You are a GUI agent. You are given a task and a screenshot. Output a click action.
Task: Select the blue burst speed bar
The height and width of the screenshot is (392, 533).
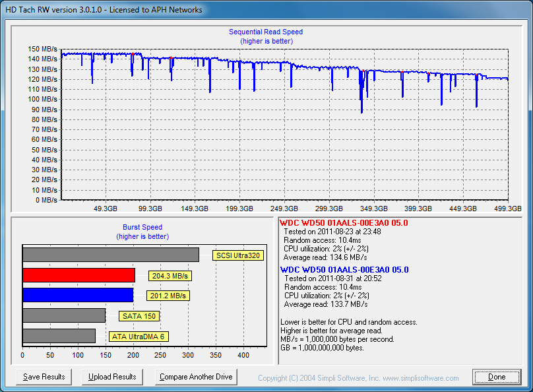[x=78, y=295]
